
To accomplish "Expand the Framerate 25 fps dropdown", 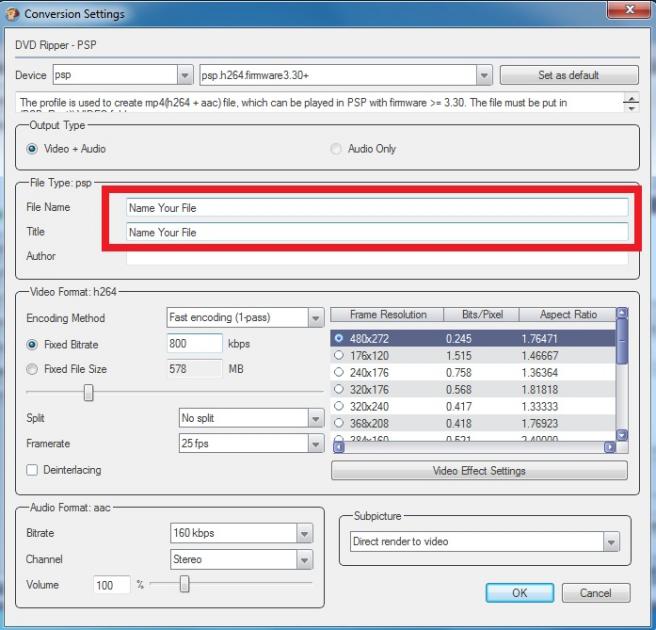I will (315, 443).
